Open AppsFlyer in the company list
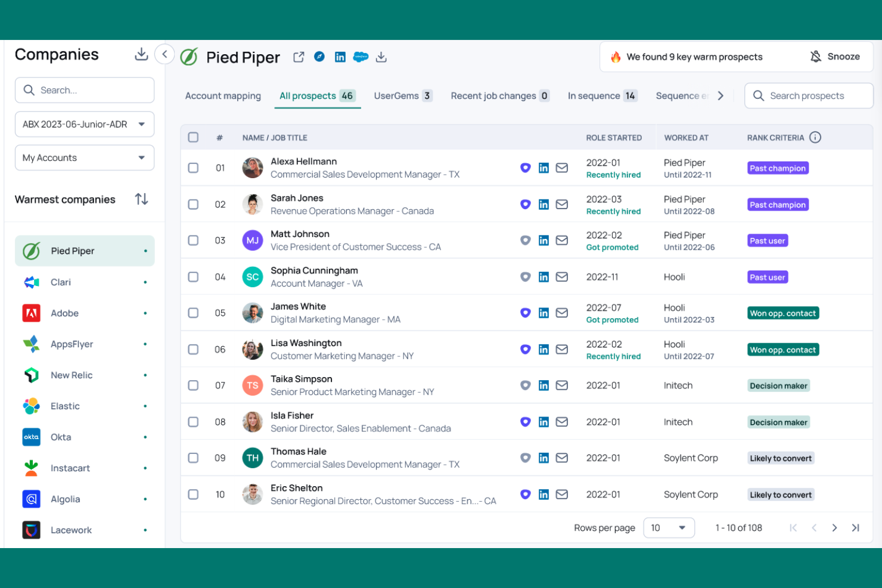The height and width of the screenshot is (588, 882). (85, 344)
